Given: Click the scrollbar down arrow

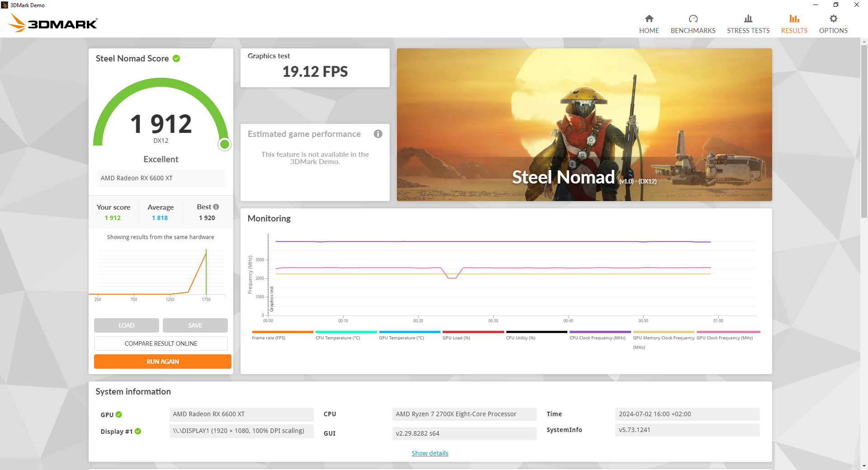Looking at the screenshot, I should click(x=864, y=465).
